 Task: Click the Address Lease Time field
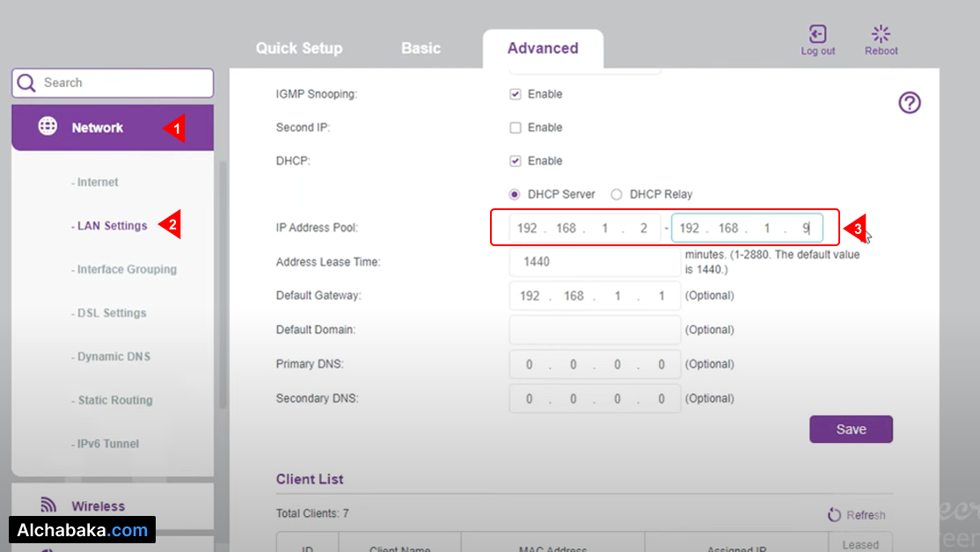(594, 262)
